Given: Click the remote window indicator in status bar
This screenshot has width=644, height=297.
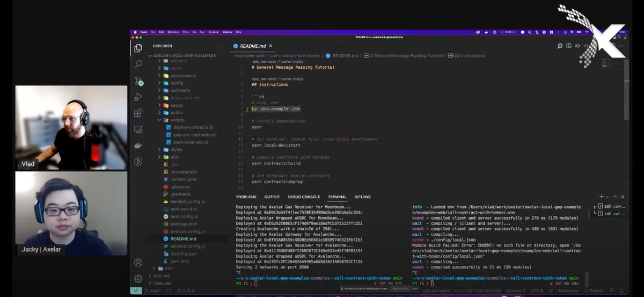Looking at the screenshot, I should coord(136,291).
